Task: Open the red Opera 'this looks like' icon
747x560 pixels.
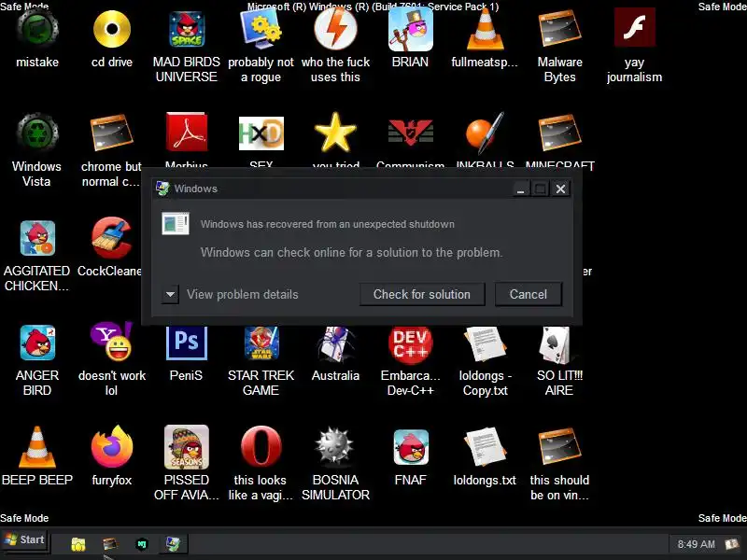Action: pyautogui.click(x=261, y=447)
